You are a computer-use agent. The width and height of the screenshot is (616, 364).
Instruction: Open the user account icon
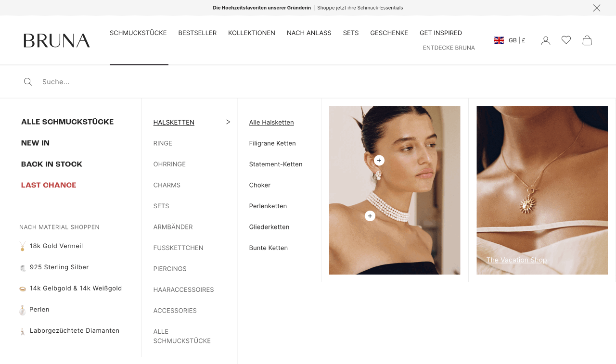545,40
